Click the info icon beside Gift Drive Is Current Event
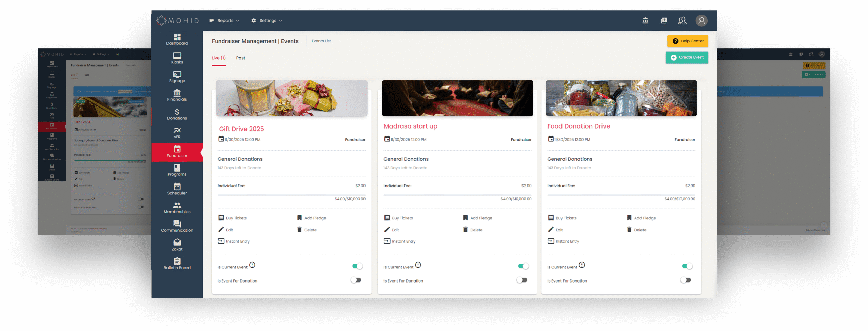 252,265
